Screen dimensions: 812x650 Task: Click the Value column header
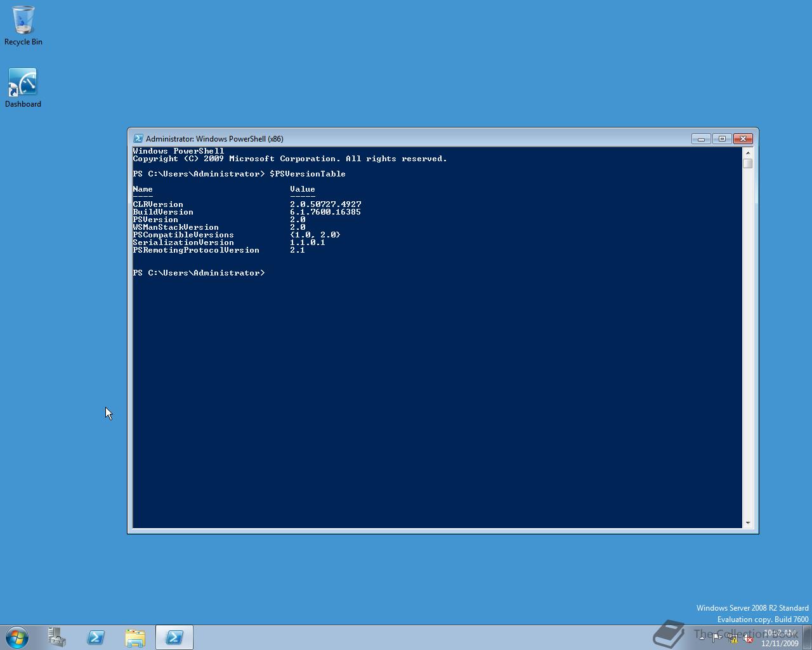click(x=303, y=189)
